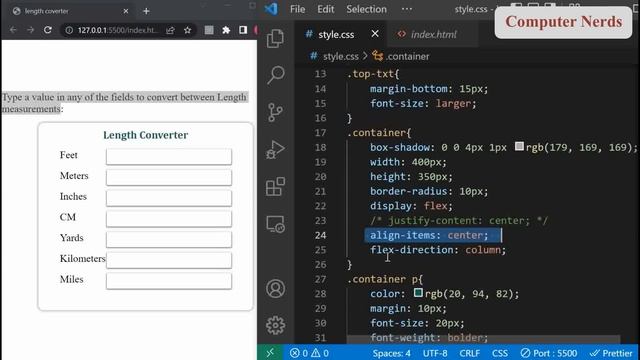Viewport: 640px width, 360px height.
Task: Toggle the browser side panel icon
Action: (243, 30)
